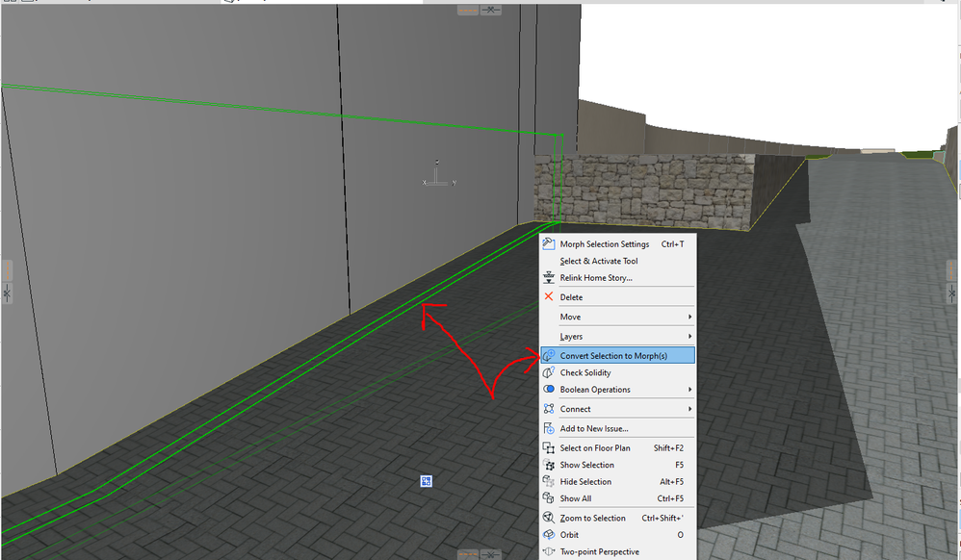Click Show All in context menu
This screenshot has height=560, width=961.
[618, 498]
